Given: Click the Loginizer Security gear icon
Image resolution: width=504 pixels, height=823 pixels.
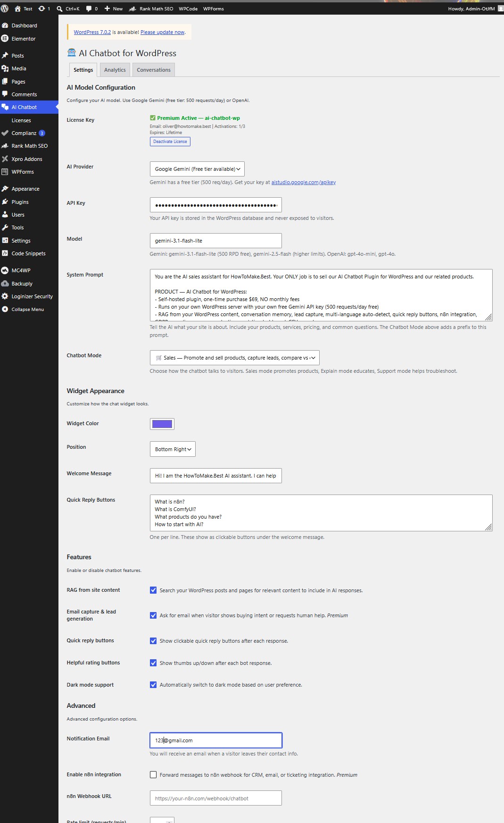Looking at the screenshot, I should click(5, 296).
